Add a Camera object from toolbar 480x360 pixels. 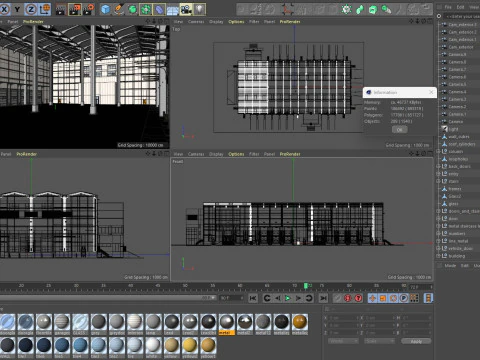(186, 9)
